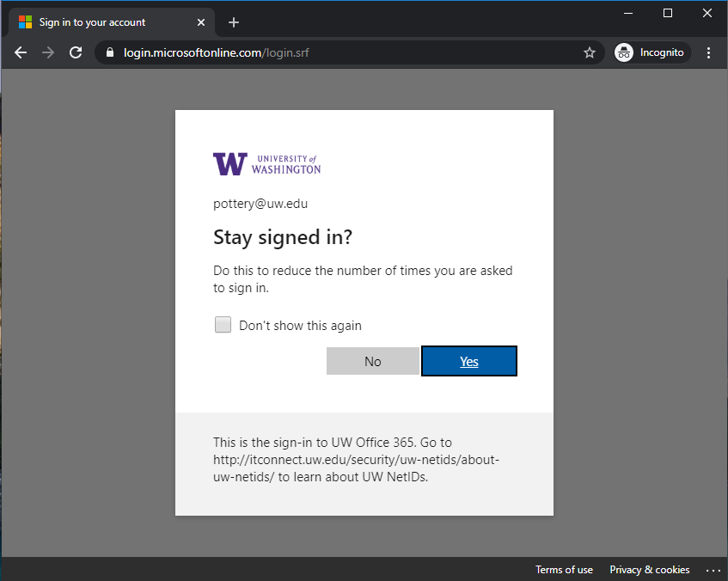Open the Incognito profile indicator
728x581 pixels.
pos(652,52)
